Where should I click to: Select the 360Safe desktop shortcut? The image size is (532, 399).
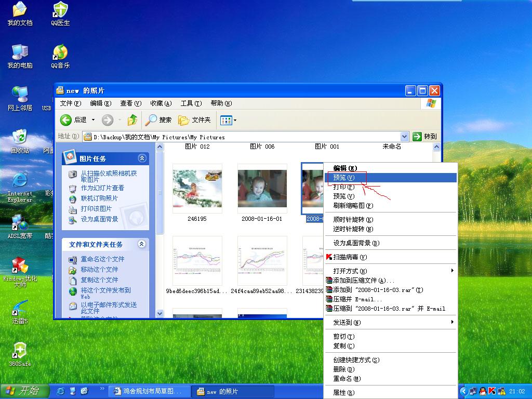(x=20, y=354)
